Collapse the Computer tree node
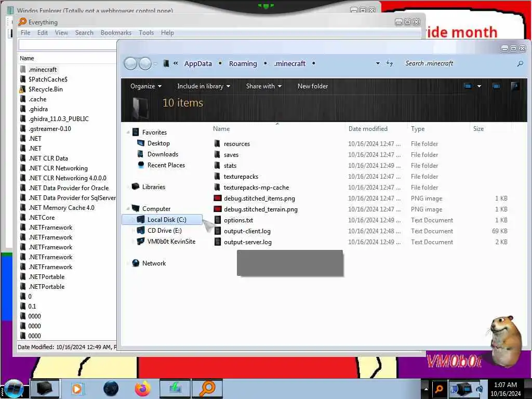 coord(128,209)
